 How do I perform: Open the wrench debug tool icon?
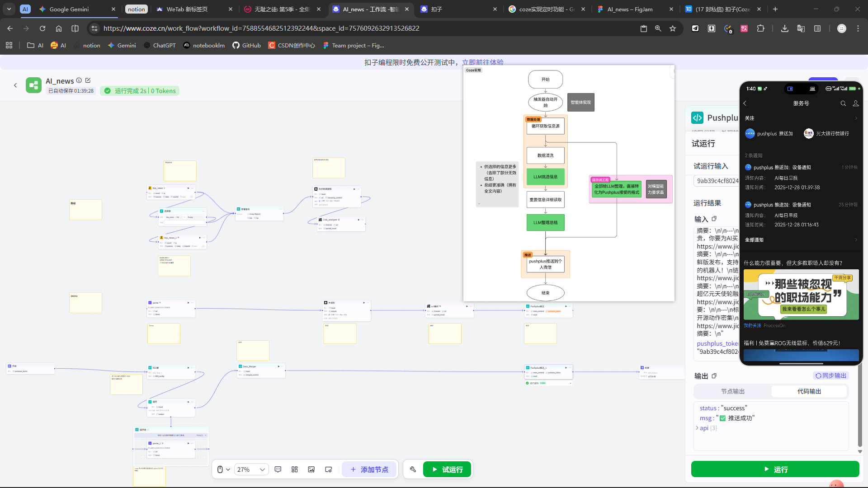point(413,469)
